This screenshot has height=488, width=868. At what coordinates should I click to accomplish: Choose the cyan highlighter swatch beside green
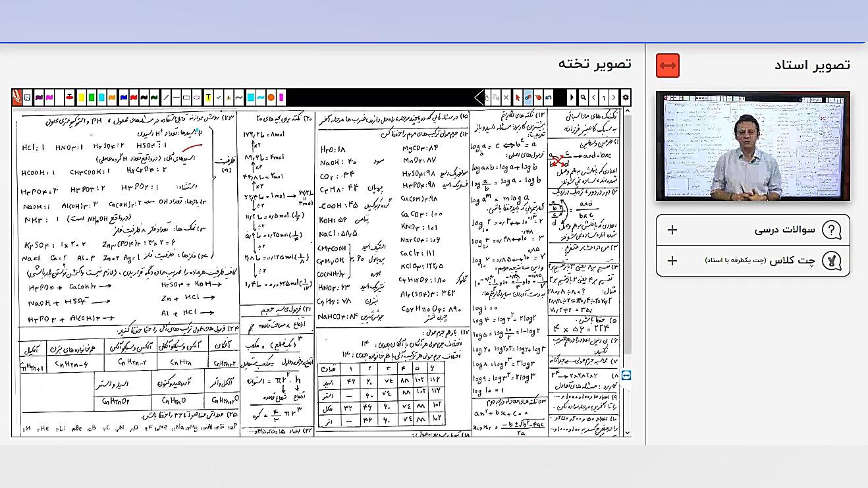[102, 97]
